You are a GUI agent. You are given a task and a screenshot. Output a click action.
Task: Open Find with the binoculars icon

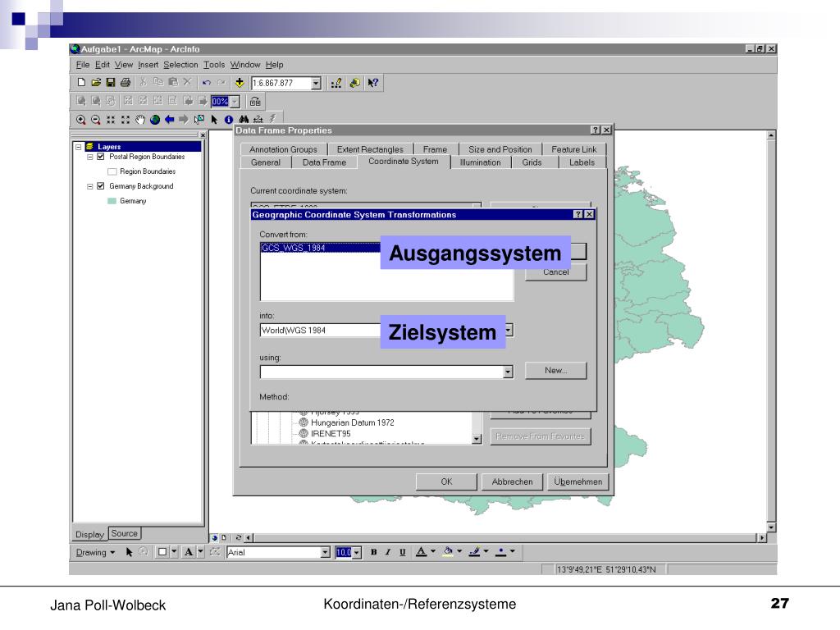pos(244,120)
